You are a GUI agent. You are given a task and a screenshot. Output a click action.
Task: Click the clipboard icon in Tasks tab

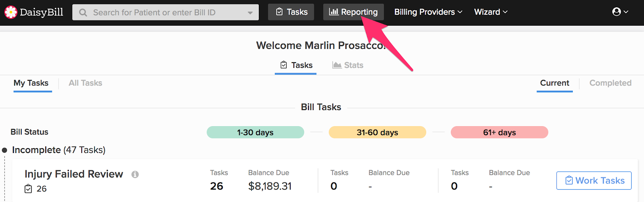coord(284,65)
